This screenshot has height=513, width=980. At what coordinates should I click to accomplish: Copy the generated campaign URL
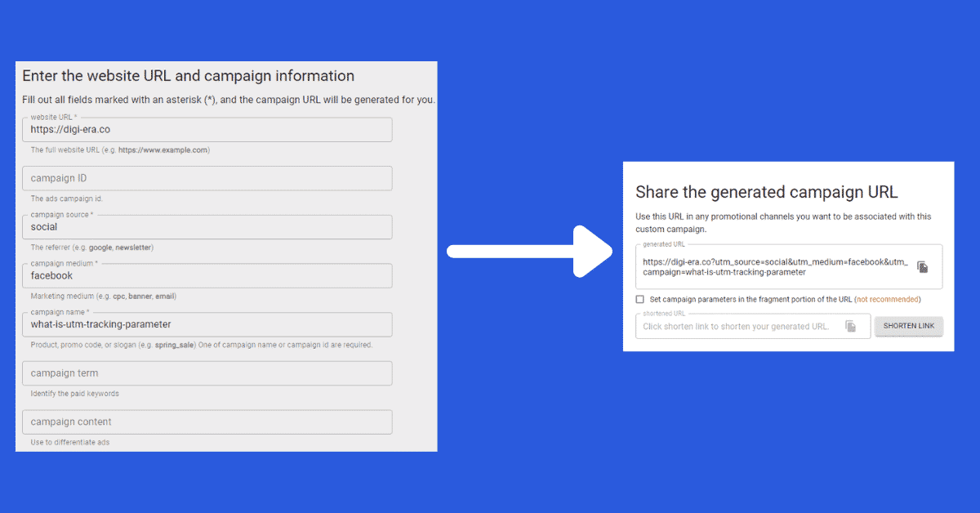click(922, 267)
